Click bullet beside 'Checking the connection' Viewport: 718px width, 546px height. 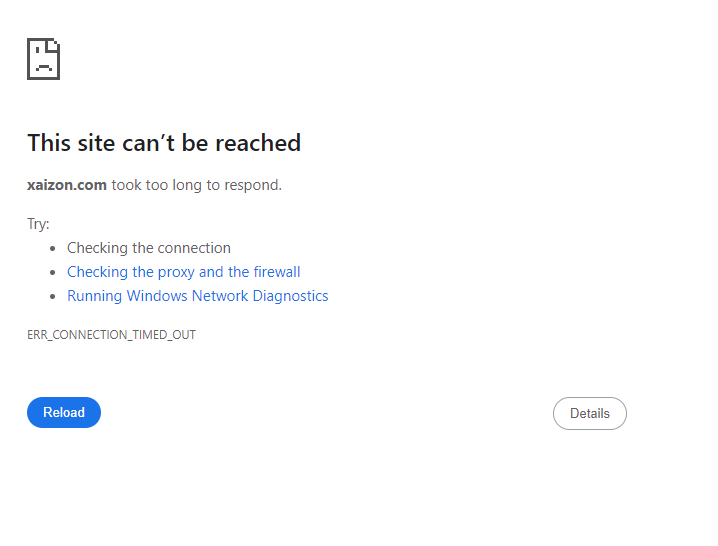[53, 248]
